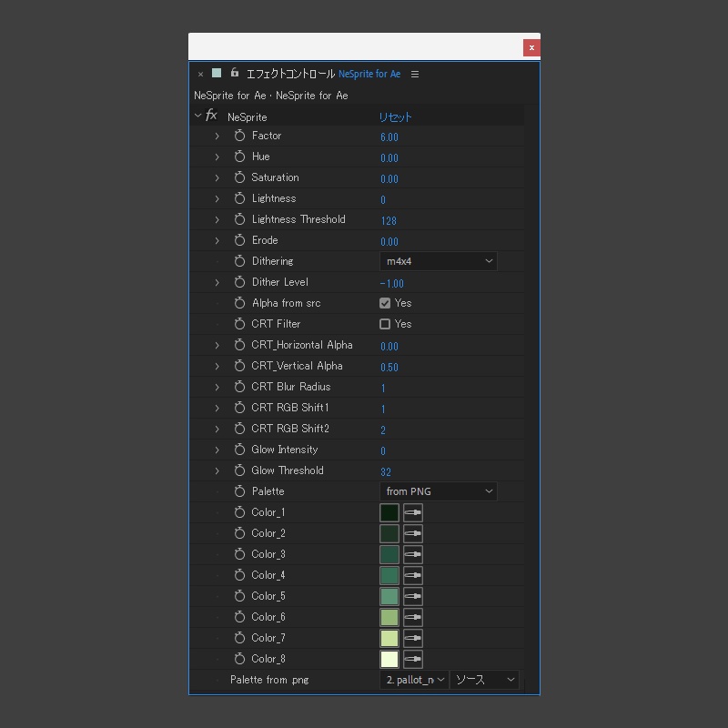The image size is (728, 728).
Task: Disable the Alpha from src checkbox
Action: (384, 303)
